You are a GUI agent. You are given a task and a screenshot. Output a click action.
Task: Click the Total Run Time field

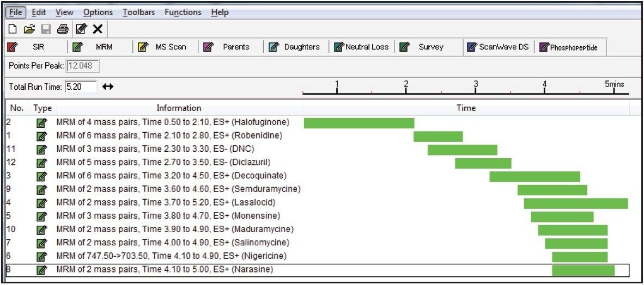pyautogui.click(x=81, y=87)
